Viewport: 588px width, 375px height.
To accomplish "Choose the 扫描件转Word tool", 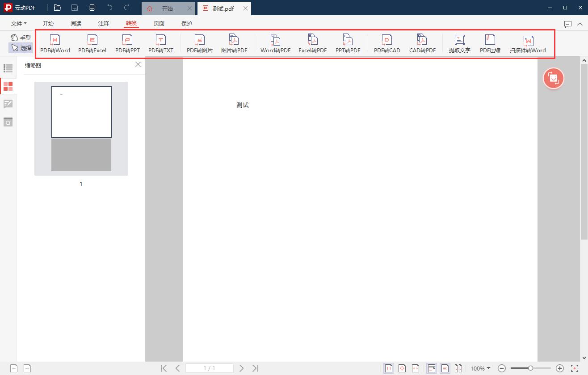I will coord(528,44).
